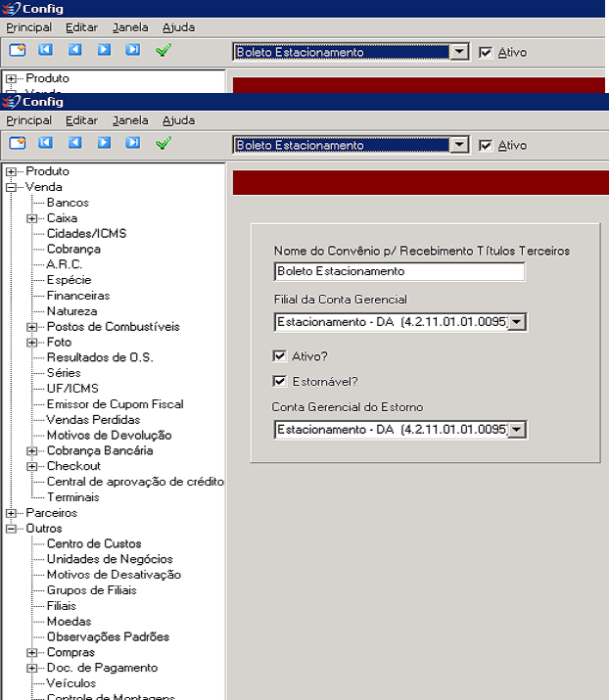The image size is (610, 700).
Task: Open Janela menu in front Config window
Action: coord(130,120)
